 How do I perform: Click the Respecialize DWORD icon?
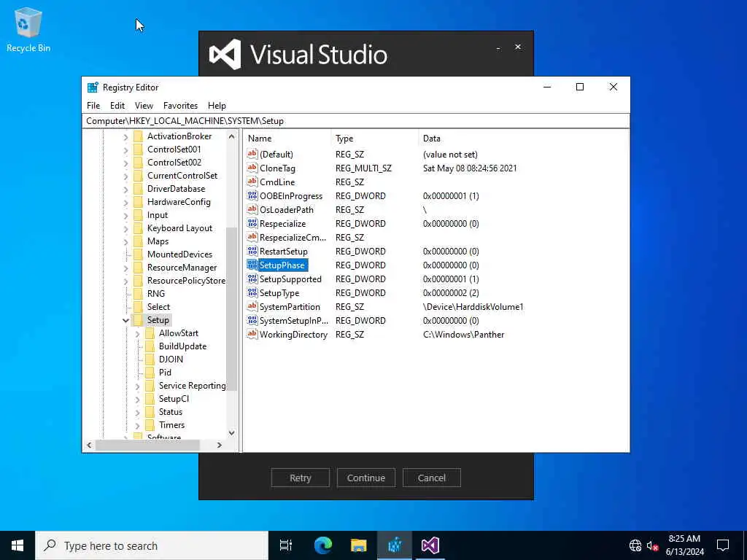[252, 223]
